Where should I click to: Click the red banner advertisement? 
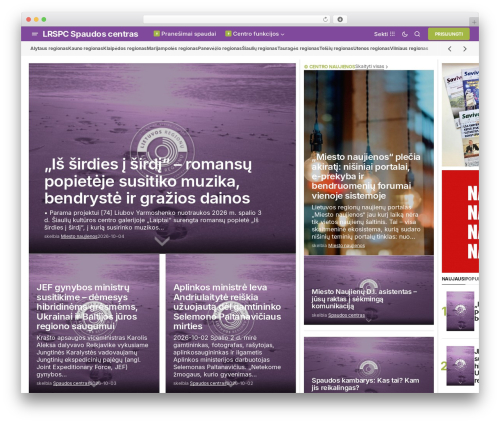tap(460, 221)
